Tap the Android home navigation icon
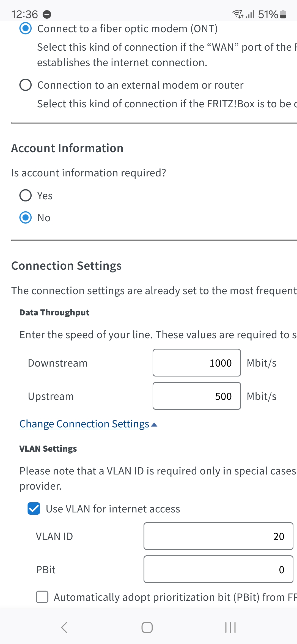Viewport: 297px width, 644px height. point(147,627)
